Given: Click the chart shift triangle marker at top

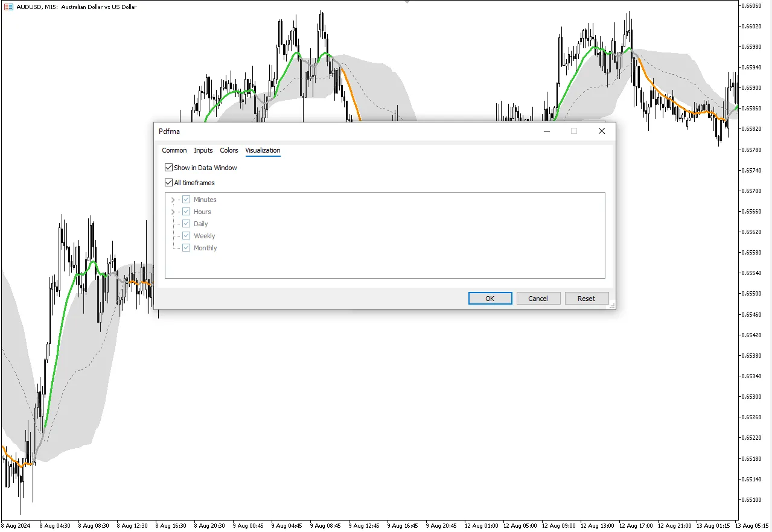Looking at the screenshot, I should click(407, 2).
